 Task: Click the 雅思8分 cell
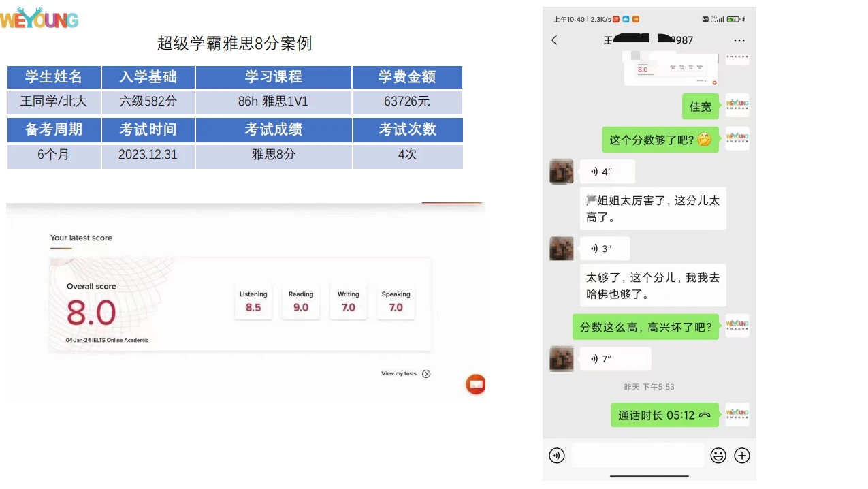coord(274,155)
